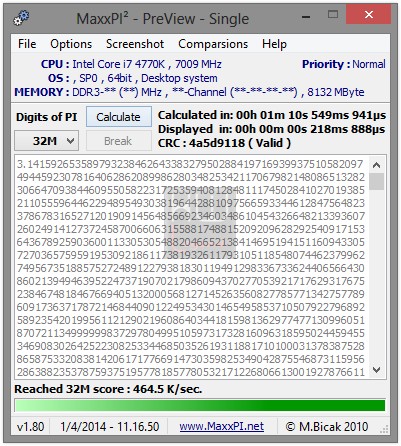Open the Comparsions menu
401x446 pixels.
pos(213,44)
